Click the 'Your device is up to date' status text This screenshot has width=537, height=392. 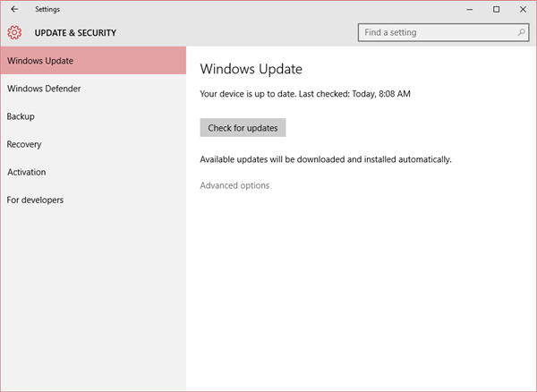click(x=305, y=94)
